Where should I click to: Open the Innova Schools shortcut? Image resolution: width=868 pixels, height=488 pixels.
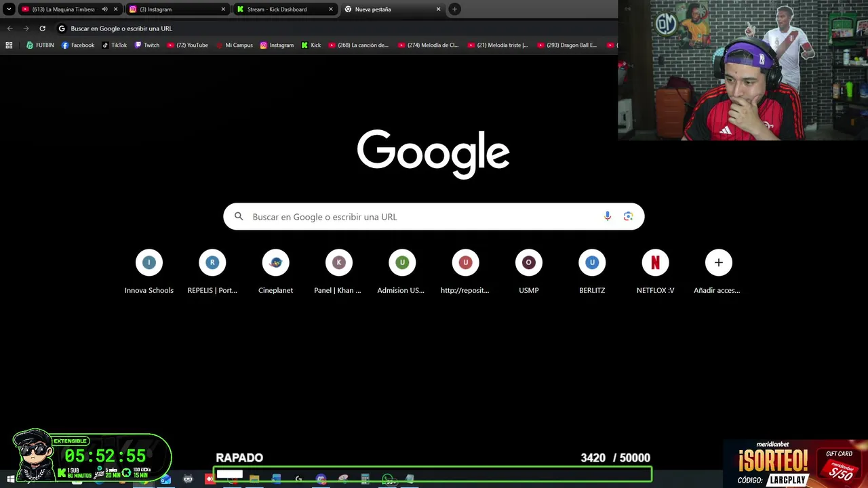149,272
